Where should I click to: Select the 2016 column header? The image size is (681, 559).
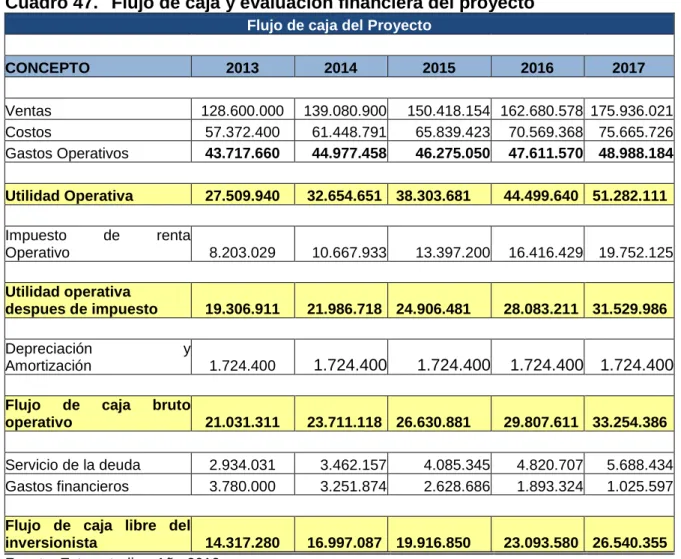click(x=537, y=68)
